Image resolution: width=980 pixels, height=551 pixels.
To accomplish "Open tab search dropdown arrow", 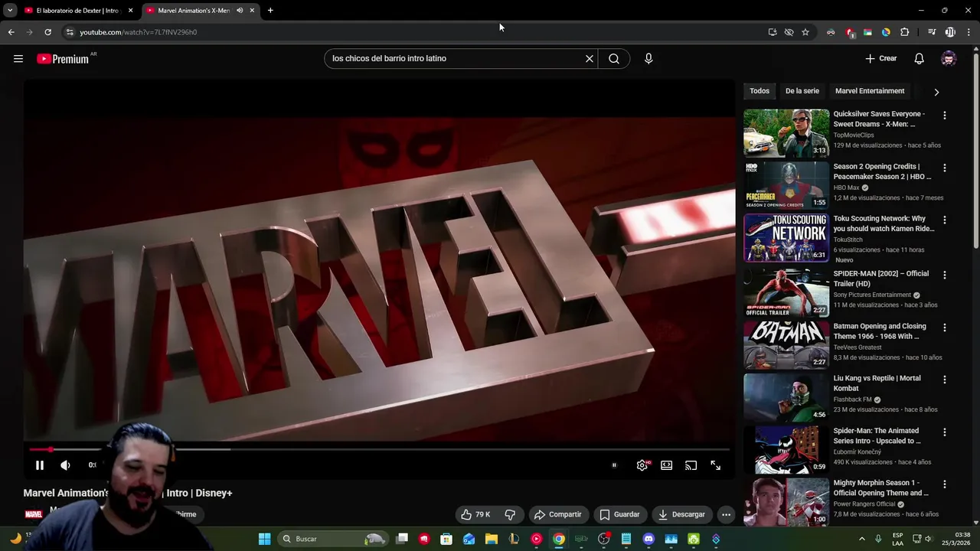I will [10, 11].
